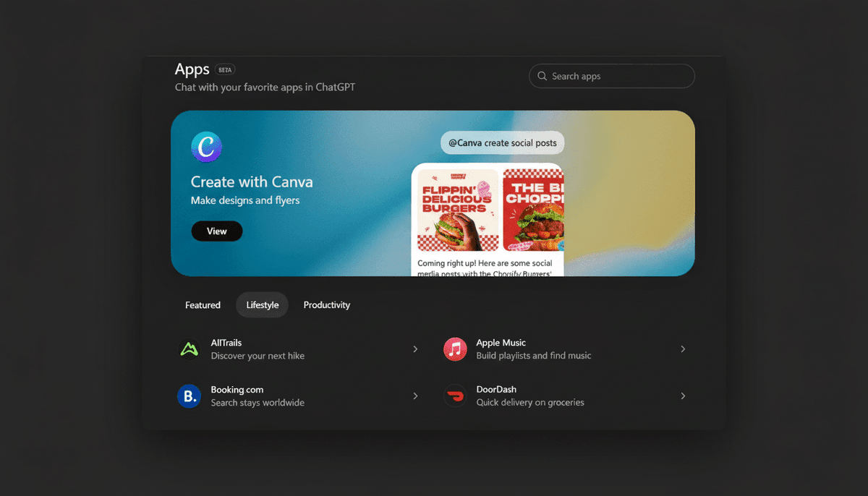Click 'Chat with your favorite apps in ChatGPT'
868x496 pixels.
coord(265,87)
